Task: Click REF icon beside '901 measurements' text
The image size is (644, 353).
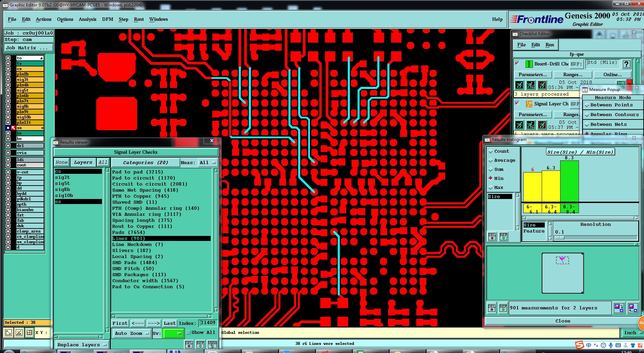Action: point(503,308)
